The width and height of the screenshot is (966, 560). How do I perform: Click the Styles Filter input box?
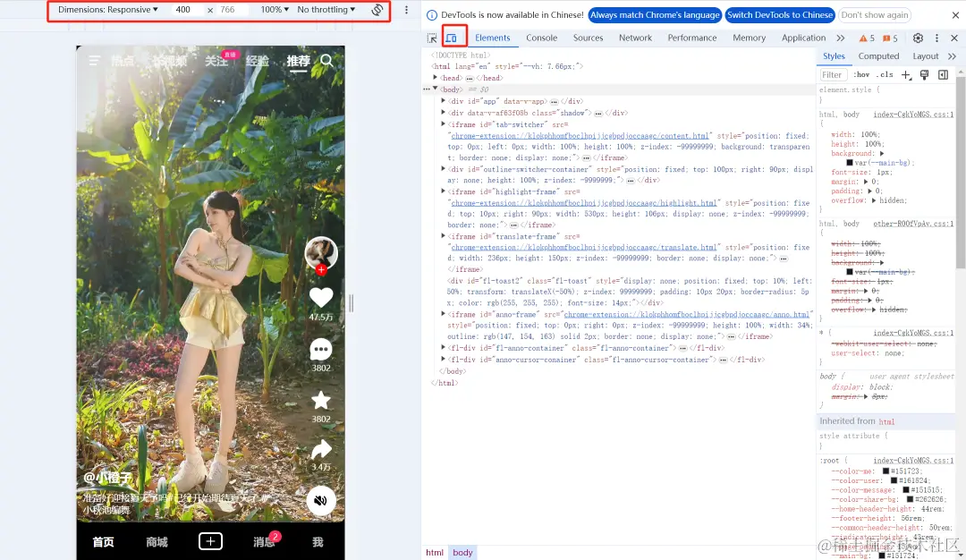click(x=833, y=74)
